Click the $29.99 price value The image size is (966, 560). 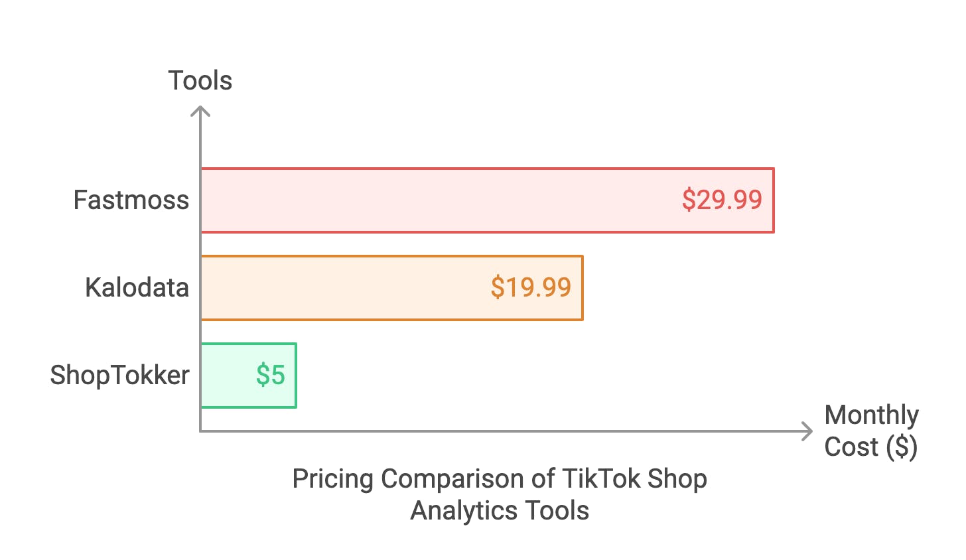tap(722, 200)
